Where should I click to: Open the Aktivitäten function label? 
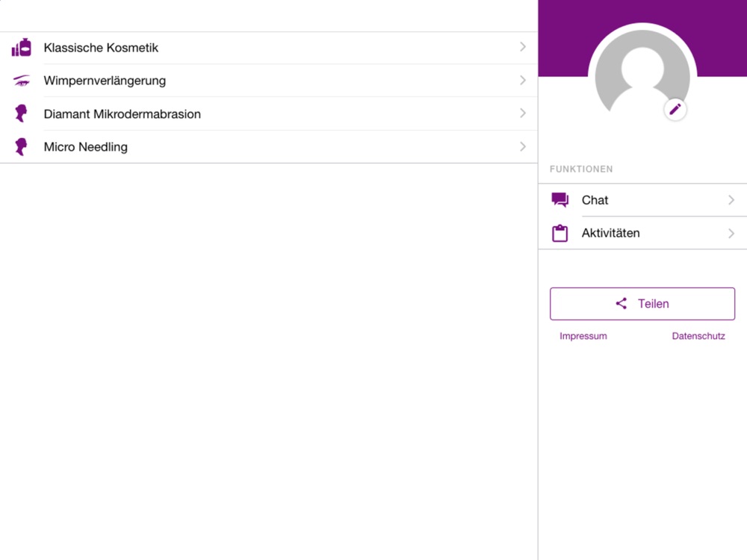[x=610, y=233]
